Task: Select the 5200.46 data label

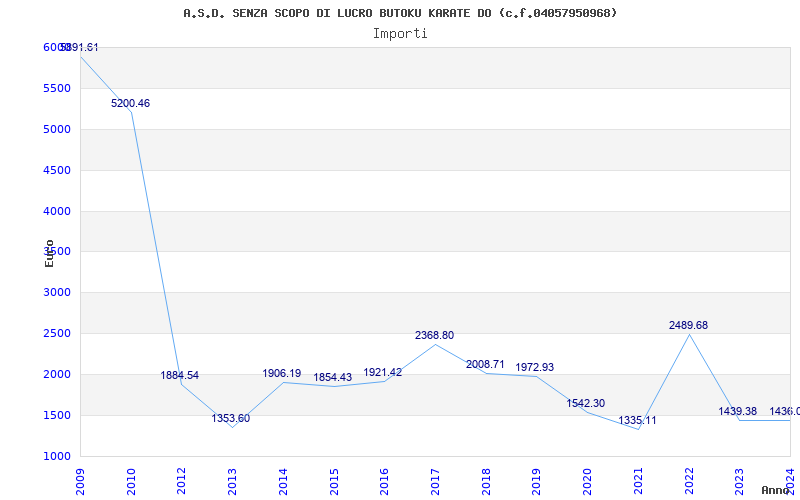Action: tap(131, 104)
